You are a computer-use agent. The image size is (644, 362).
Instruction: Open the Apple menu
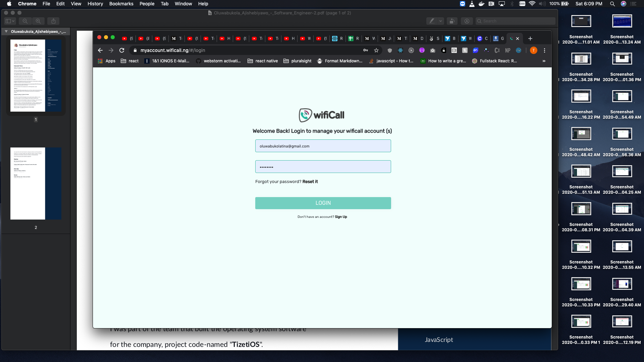click(9, 4)
